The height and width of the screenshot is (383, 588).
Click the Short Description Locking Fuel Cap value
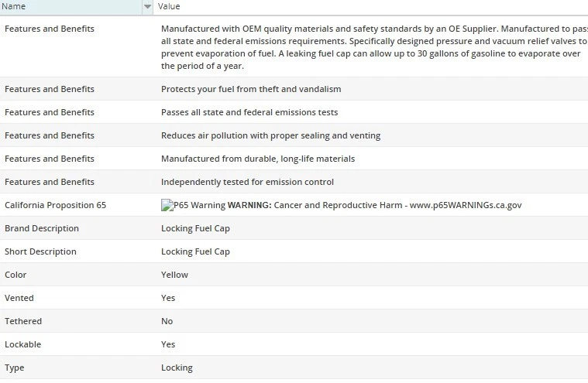(195, 251)
